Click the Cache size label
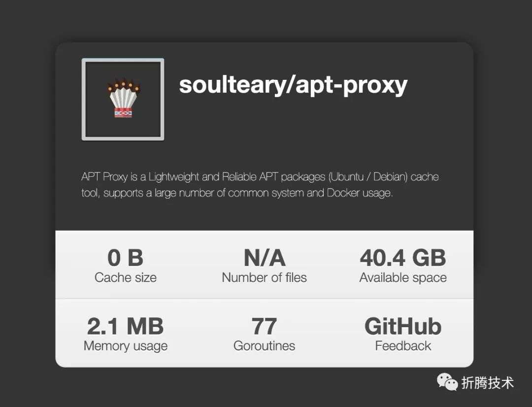 pyautogui.click(x=126, y=278)
